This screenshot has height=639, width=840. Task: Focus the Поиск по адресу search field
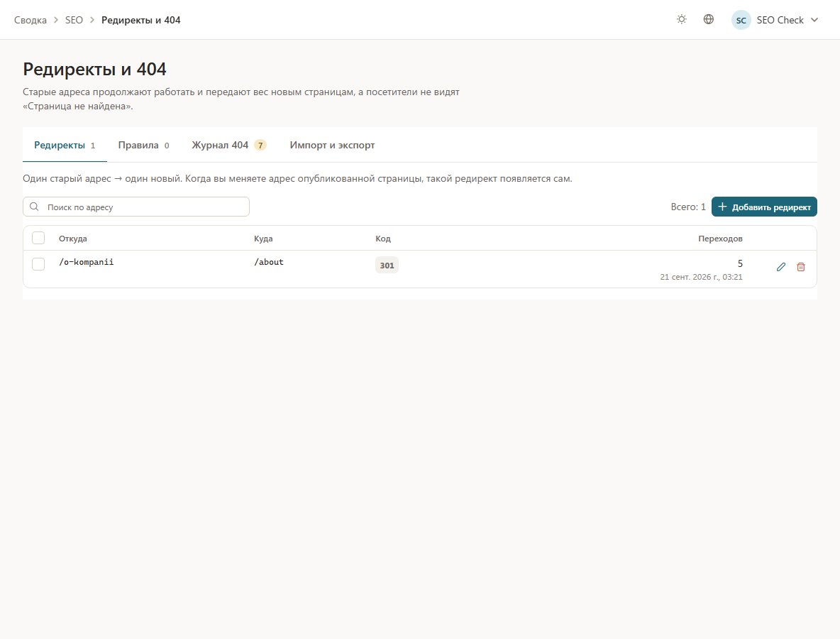coord(136,207)
